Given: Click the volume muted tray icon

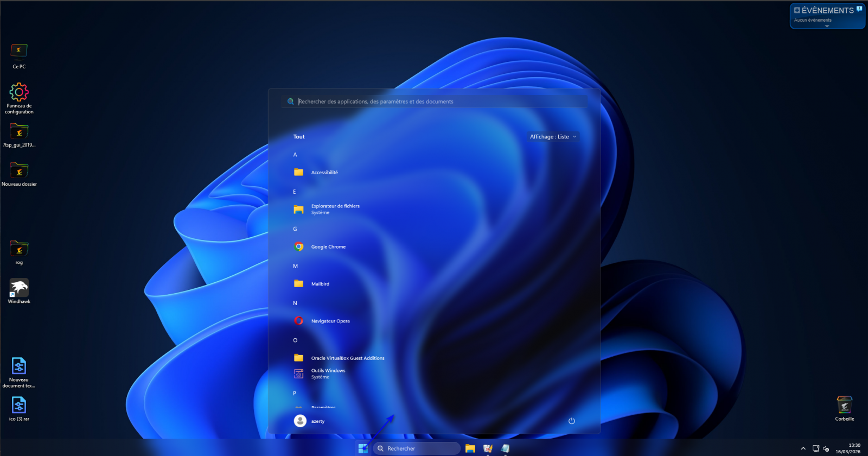Looking at the screenshot, I should point(826,448).
